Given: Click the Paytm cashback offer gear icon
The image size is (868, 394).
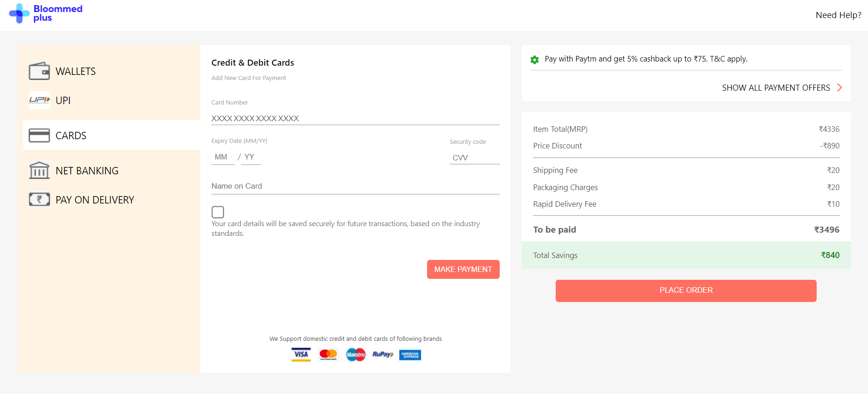Looking at the screenshot, I should click(x=535, y=59).
